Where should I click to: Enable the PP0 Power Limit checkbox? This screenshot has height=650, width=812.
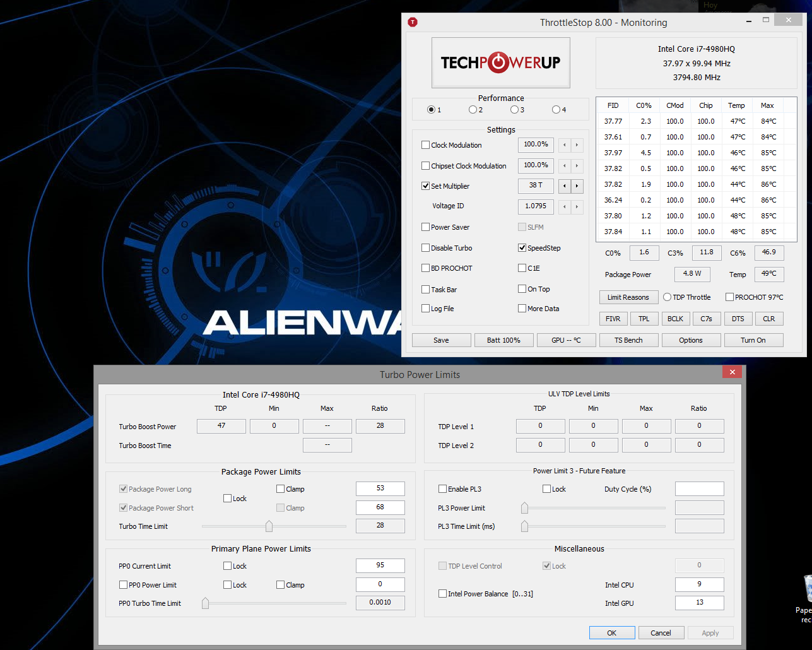pos(124,585)
